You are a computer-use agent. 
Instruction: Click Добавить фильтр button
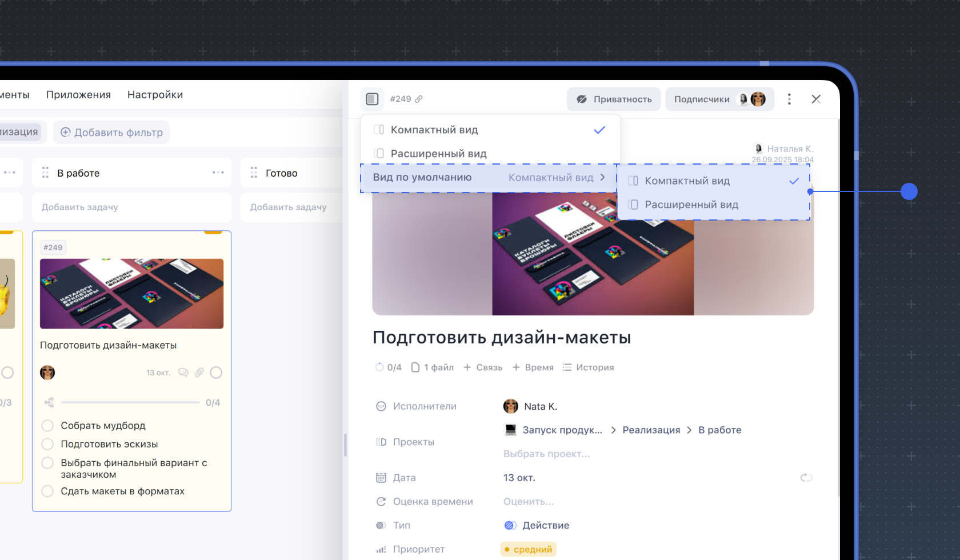point(111,132)
